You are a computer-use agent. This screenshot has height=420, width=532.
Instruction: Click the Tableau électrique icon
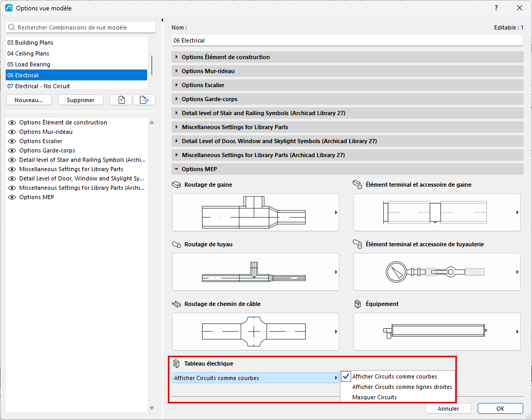(177, 363)
